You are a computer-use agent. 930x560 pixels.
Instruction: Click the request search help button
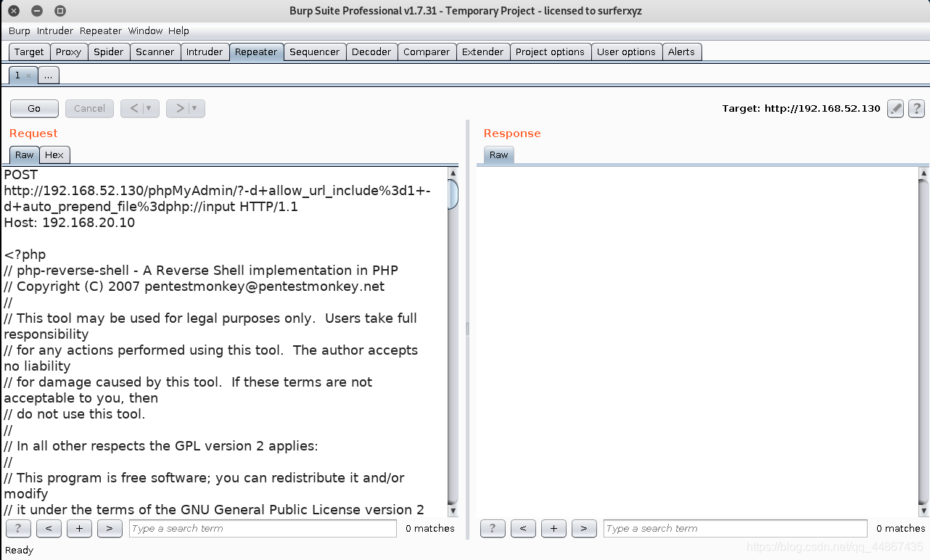point(18,528)
